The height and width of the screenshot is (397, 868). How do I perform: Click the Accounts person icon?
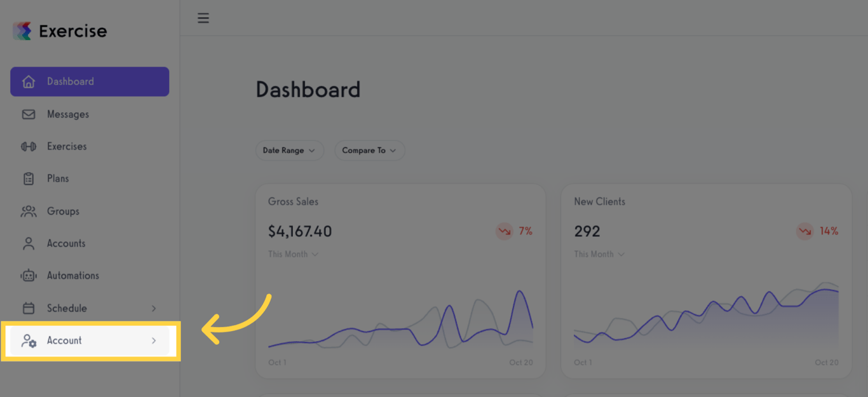click(x=29, y=243)
